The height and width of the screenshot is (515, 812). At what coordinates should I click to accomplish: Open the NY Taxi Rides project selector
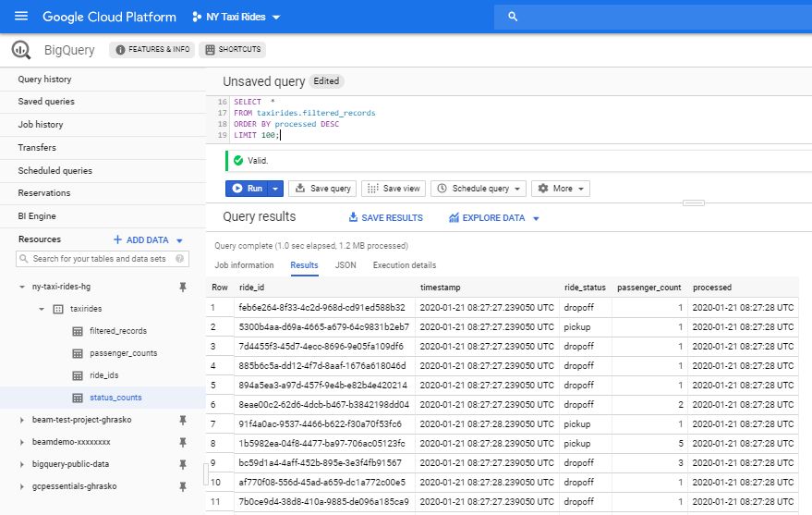236,17
